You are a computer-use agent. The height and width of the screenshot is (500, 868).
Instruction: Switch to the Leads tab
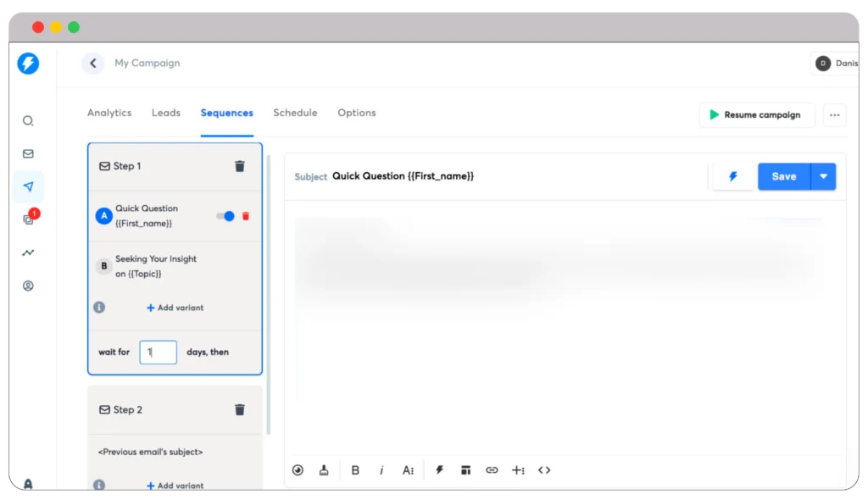[165, 113]
